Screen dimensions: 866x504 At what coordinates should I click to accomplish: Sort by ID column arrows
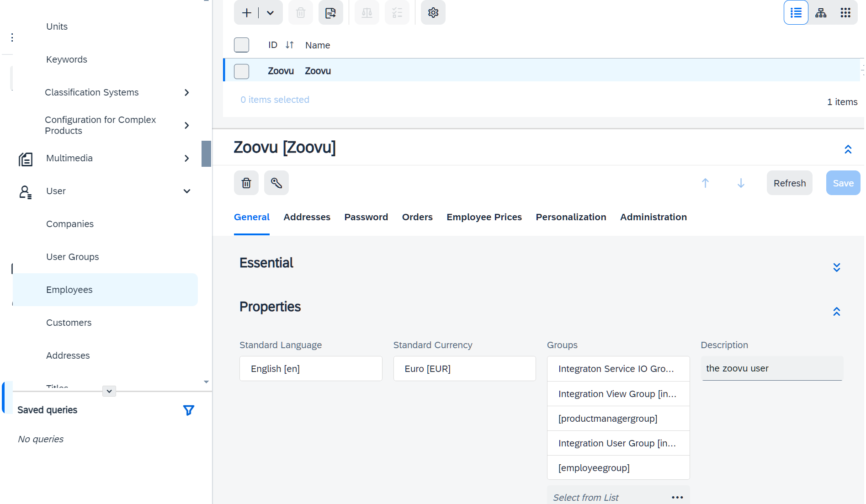(x=289, y=45)
